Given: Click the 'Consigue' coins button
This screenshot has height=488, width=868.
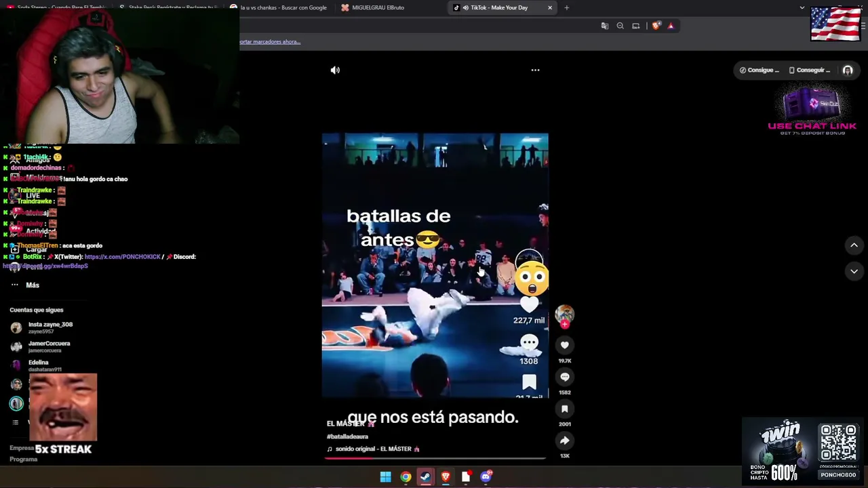Looking at the screenshot, I should (x=759, y=70).
